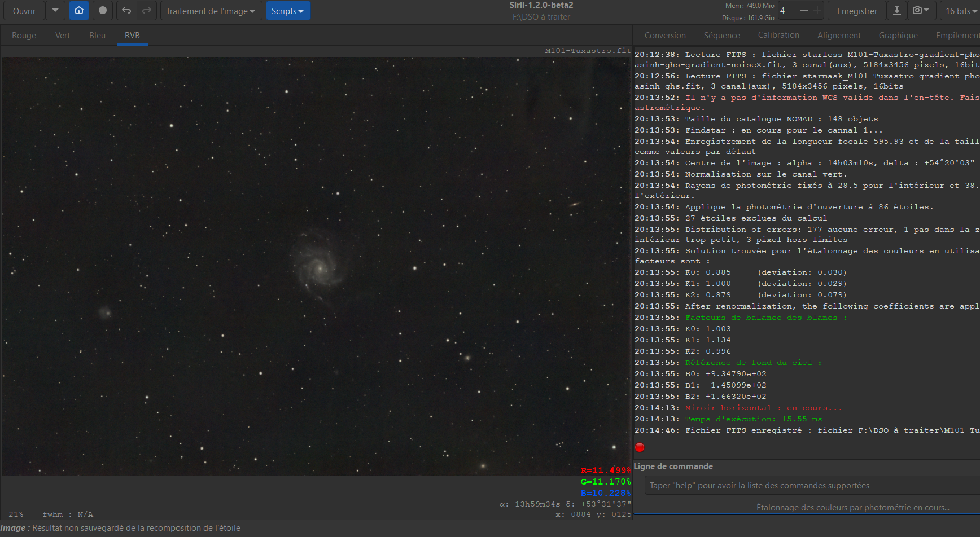Select the Bleu channel tab
980x537 pixels.
coord(97,35)
